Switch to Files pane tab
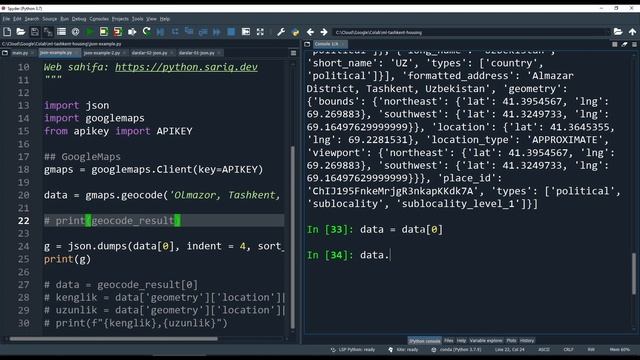This screenshot has width=640, height=360. pos(449,340)
